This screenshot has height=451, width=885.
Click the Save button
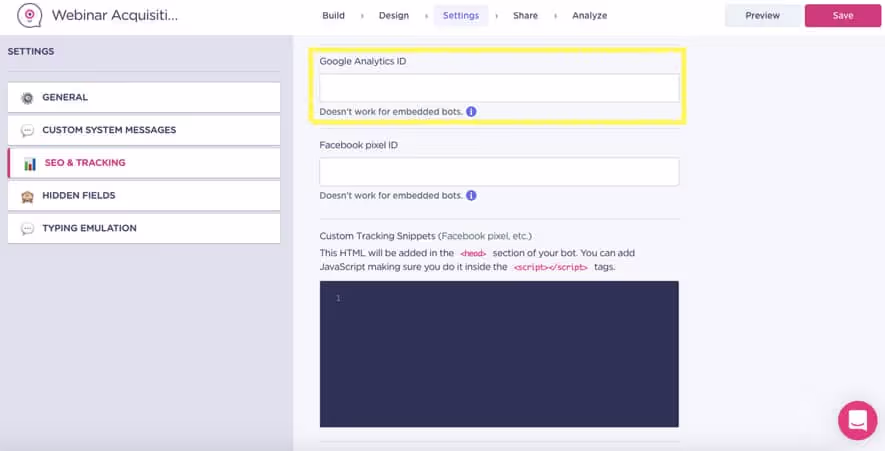843,16
